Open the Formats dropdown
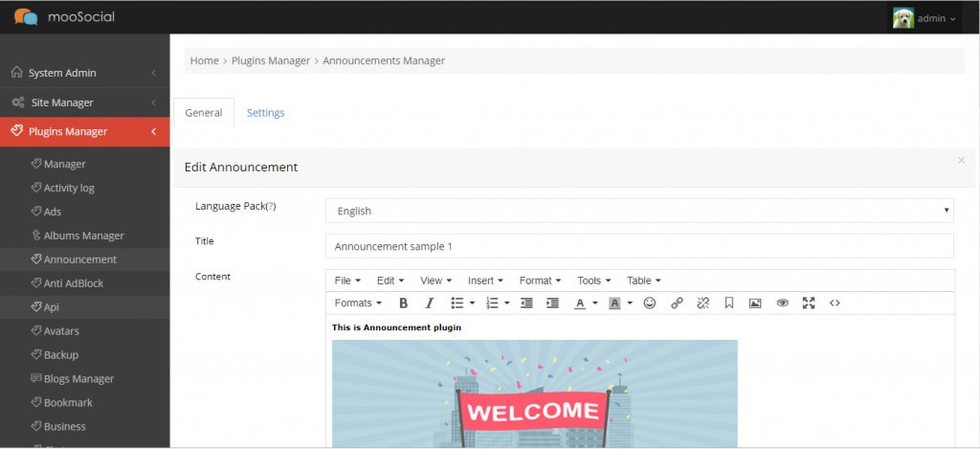 (358, 303)
